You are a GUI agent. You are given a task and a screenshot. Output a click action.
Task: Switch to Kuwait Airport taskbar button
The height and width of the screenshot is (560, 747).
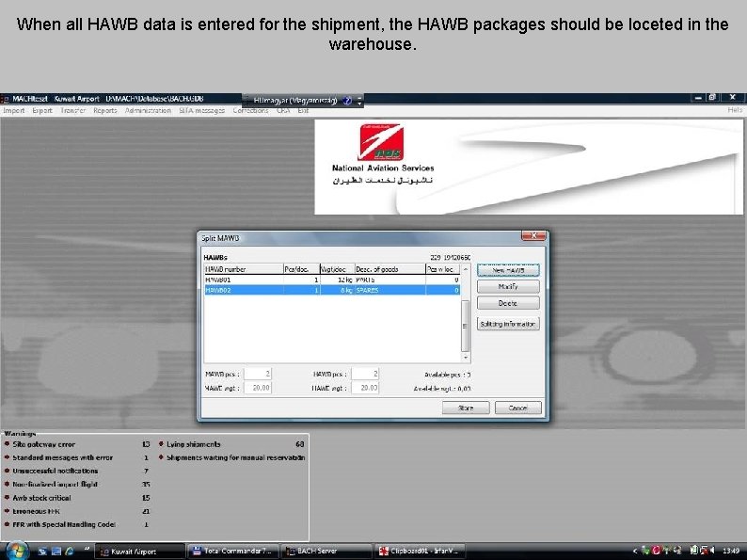[139, 552]
